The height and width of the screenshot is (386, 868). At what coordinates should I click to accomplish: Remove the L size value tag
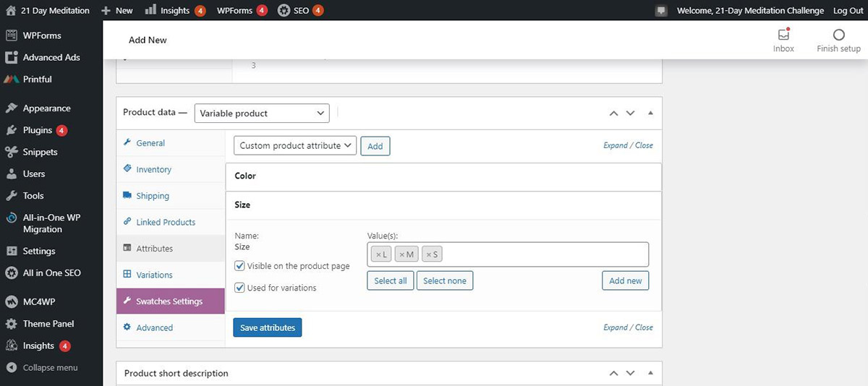[378, 254]
